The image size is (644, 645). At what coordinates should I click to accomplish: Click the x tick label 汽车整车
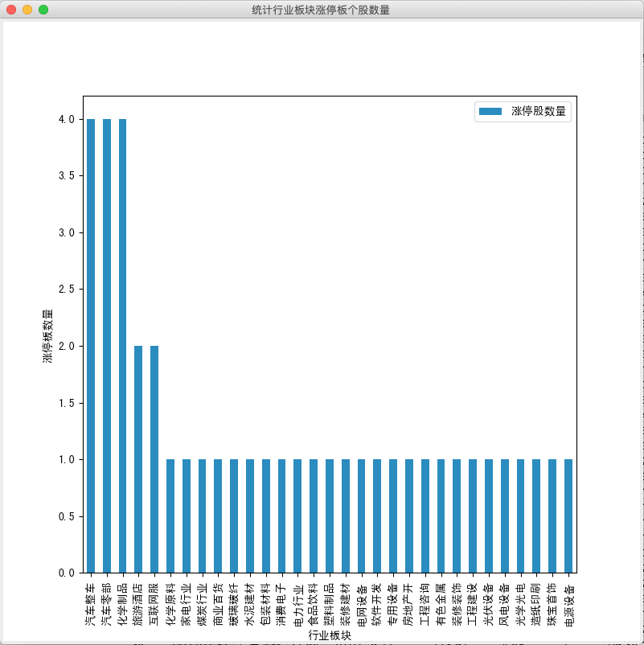(x=91, y=604)
